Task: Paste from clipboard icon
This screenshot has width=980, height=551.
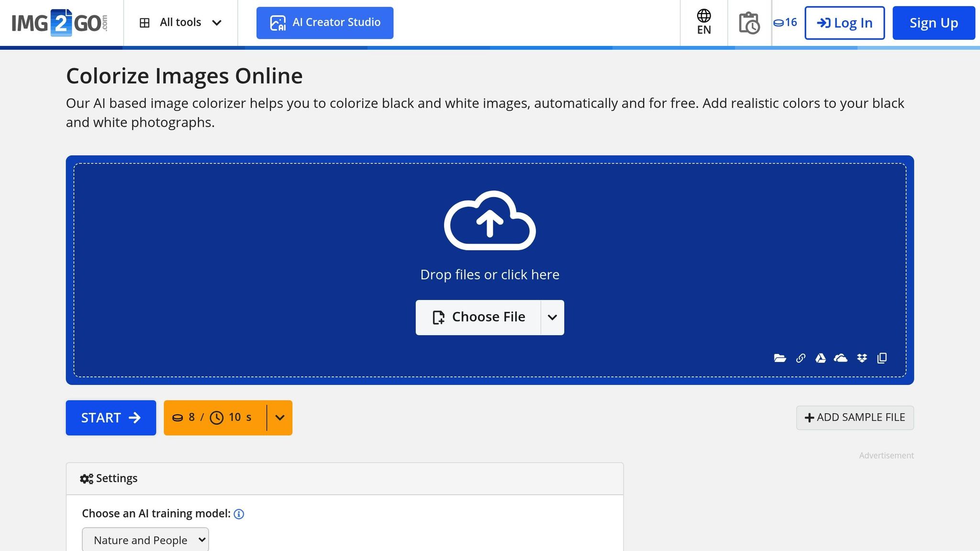Action: tap(882, 358)
